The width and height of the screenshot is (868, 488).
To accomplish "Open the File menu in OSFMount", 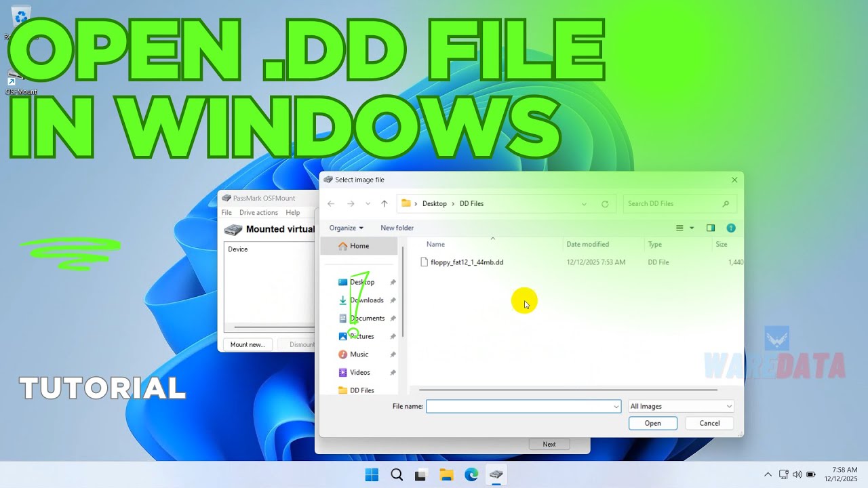I will pyautogui.click(x=226, y=213).
